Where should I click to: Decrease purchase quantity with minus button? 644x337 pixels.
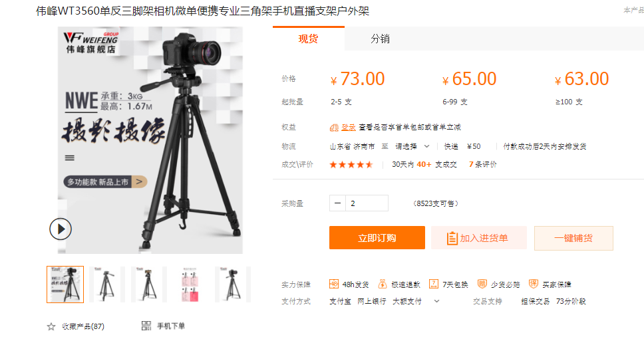pyautogui.click(x=337, y=203)
